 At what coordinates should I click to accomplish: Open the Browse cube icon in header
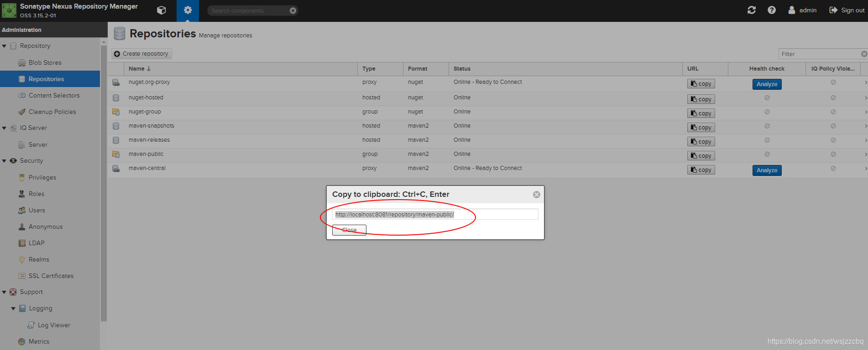tap(161, 10)
